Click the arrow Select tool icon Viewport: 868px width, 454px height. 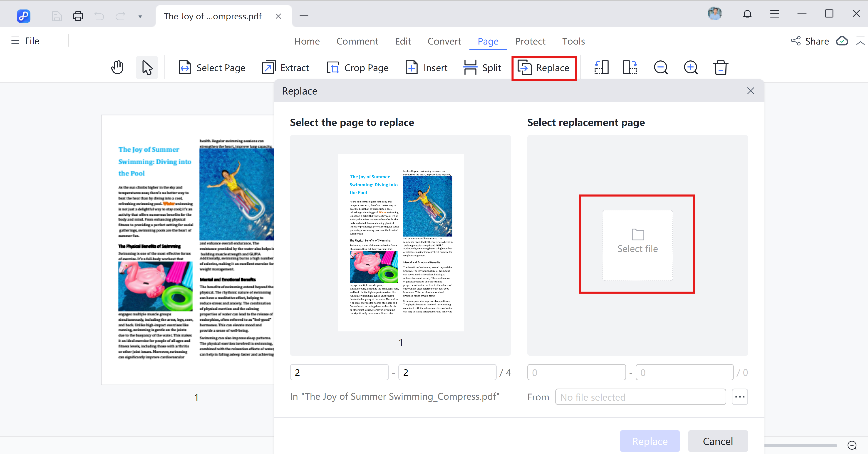(x=147, y=67)
